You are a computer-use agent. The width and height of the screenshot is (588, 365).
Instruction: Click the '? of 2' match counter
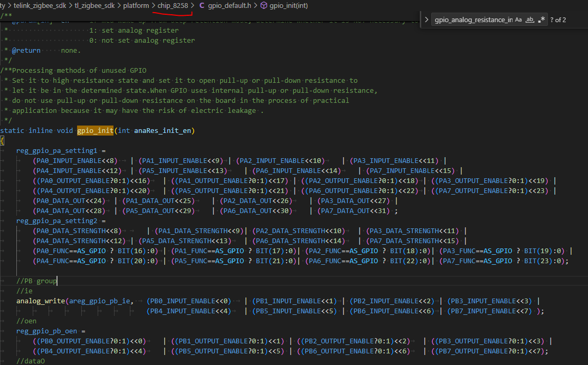pyautogui.click(x=558, y=20)
